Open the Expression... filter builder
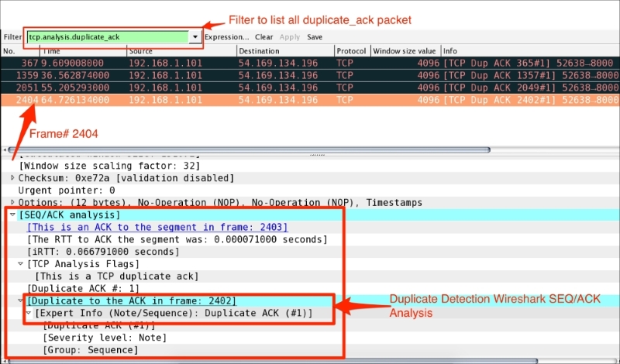 (x=226, y=37)
